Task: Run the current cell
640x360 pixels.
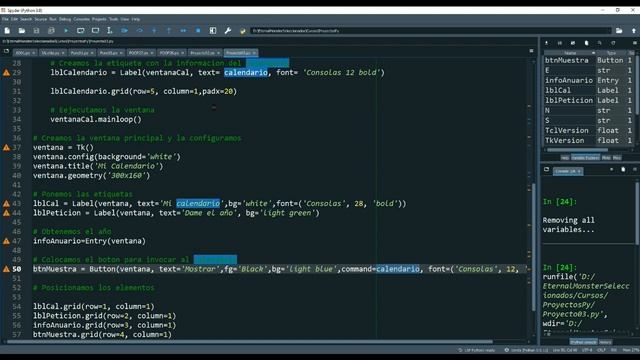Action: click(x=80, y=31)
